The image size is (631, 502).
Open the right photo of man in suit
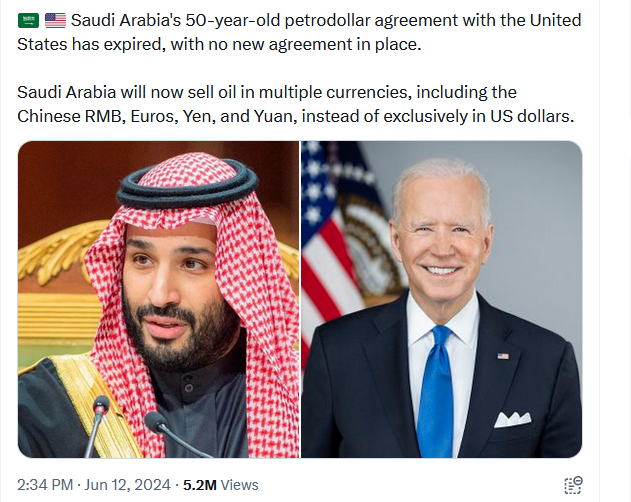441,300
